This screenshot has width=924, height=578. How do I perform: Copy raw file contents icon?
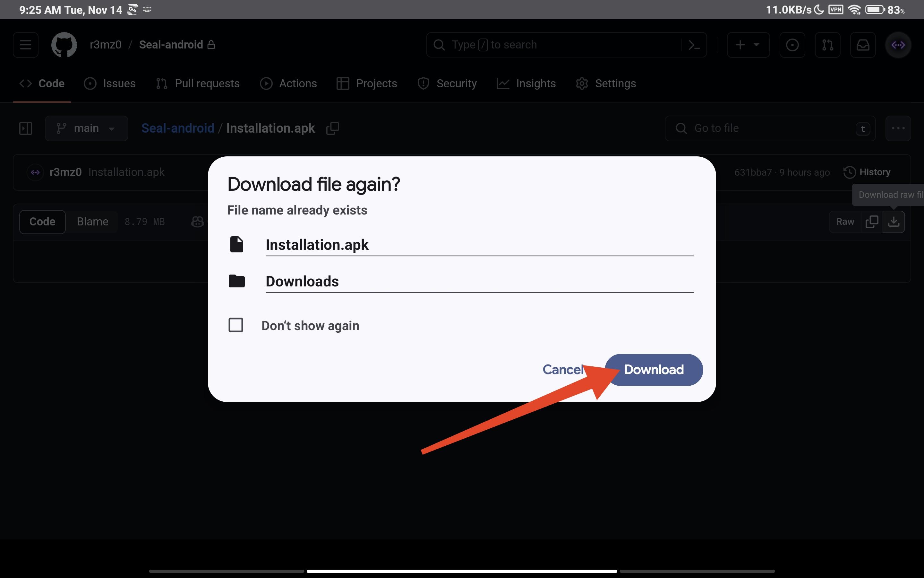coord(872,222)
